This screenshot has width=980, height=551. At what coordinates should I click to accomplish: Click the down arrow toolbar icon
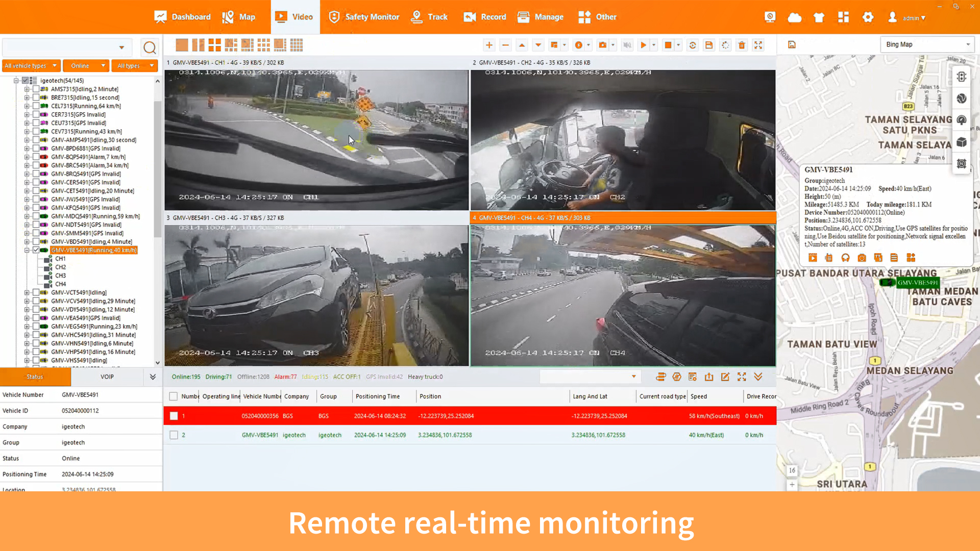538,45
